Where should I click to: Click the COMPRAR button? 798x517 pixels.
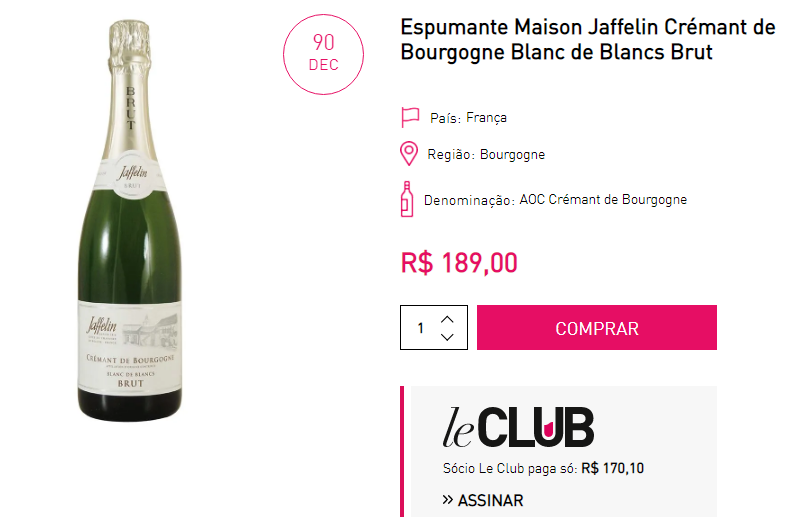[596, 328]
